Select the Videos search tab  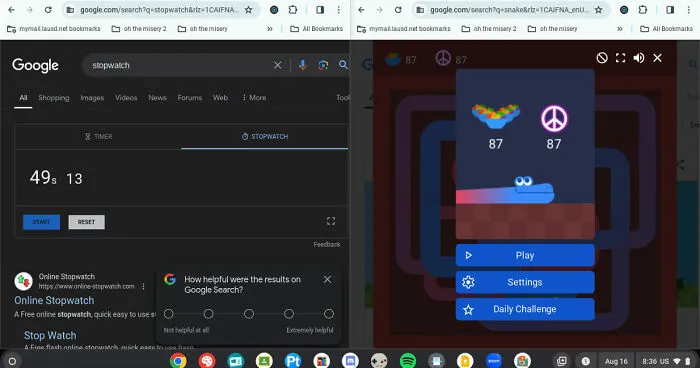click(126, 97)
